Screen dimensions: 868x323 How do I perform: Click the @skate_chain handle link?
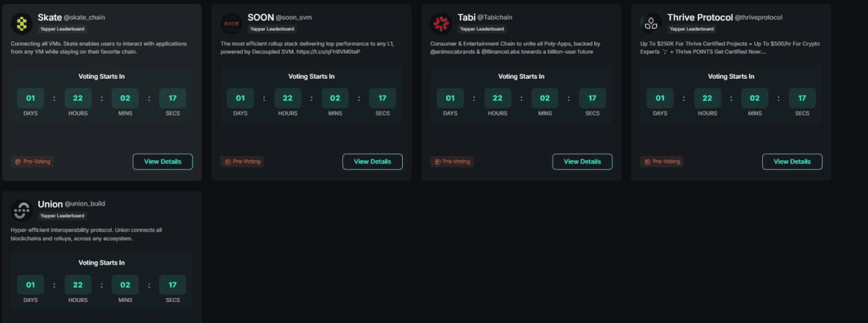point(85,17)
